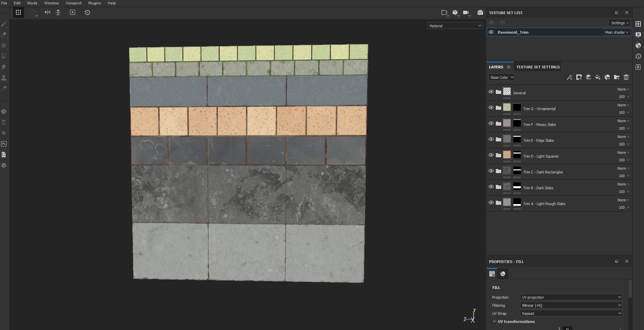Activate the Polygon Fill tool
The height and width of the screenshot is (330, 644).
(4, 56)
